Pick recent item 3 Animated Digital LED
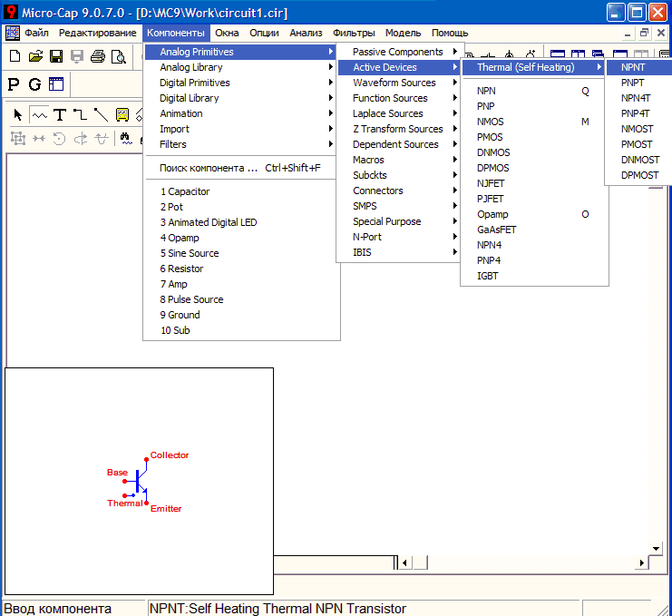Viewport: 672px width, 616px height. (x=241, y=222)
